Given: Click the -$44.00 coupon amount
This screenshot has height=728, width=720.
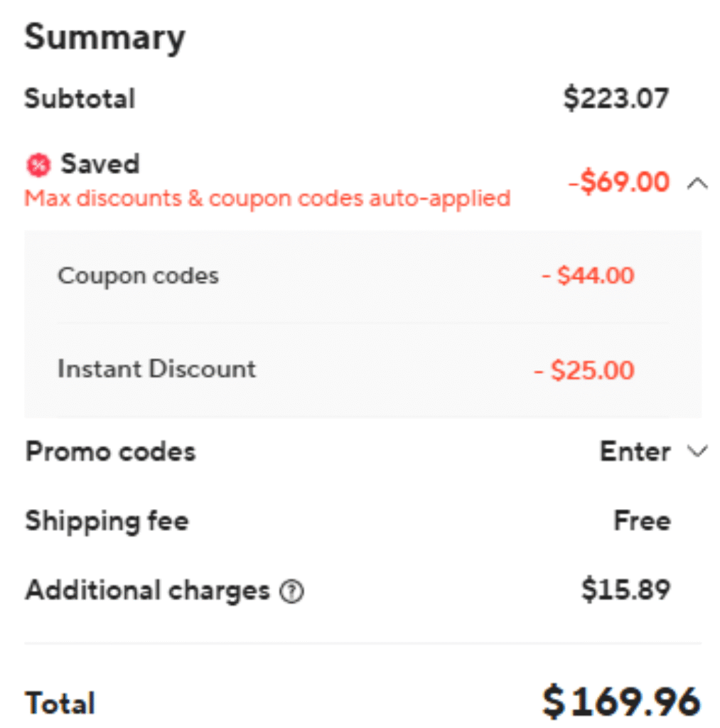Looking at the screenshot, I should pyautogui.click(x=588, y=275).
